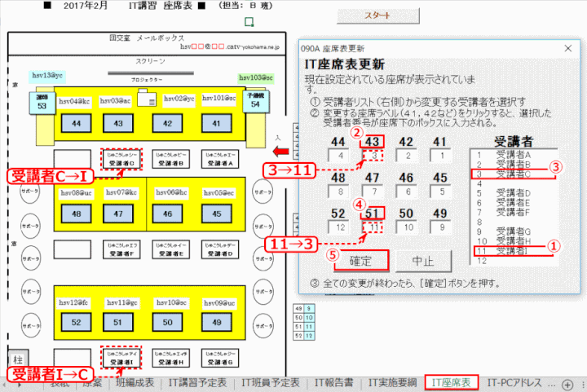The image size is (587, 392).
Task: Focus the number box under seat 47
Action: [x=373, y=192]
